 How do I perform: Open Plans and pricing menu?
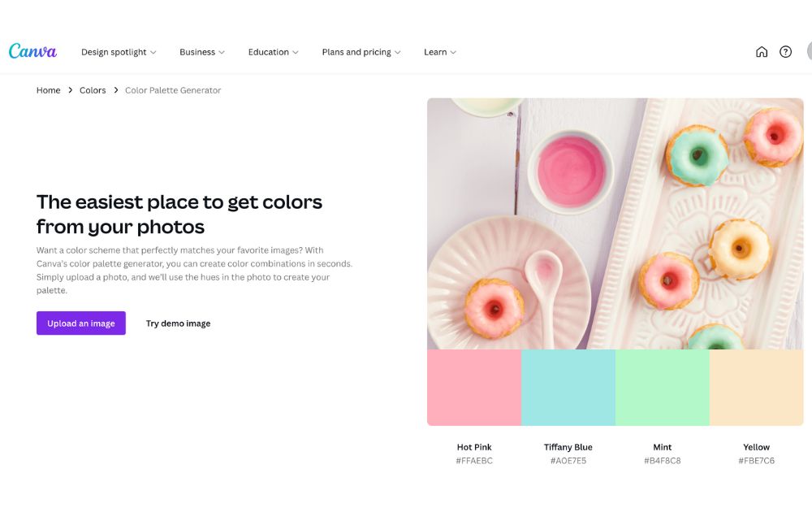pos(361,52)
